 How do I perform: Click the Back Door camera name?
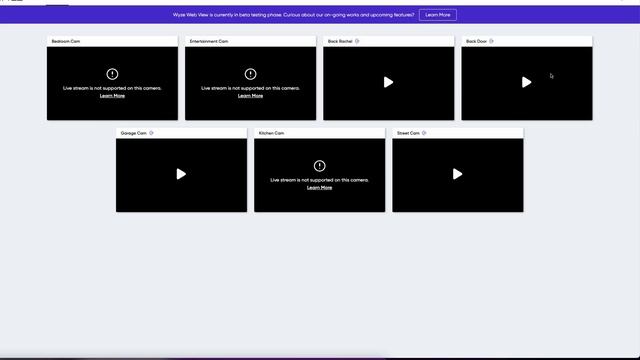(476, 41)
